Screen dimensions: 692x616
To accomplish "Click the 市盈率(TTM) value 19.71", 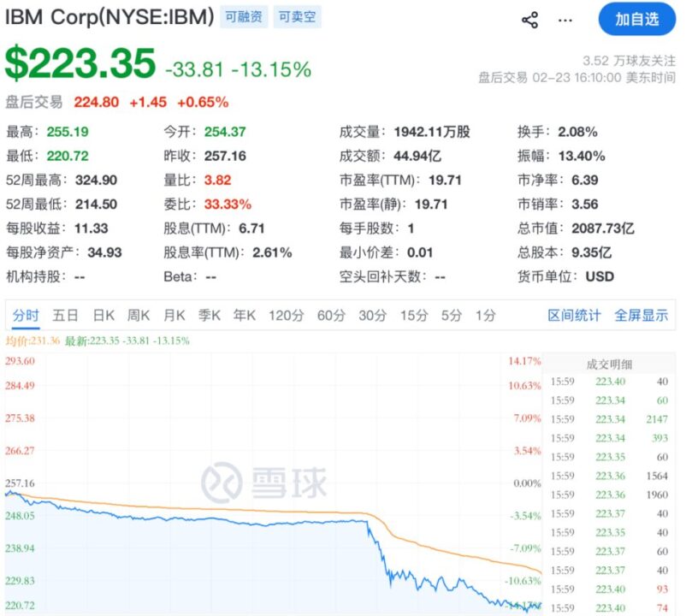I will coord(445,181).
